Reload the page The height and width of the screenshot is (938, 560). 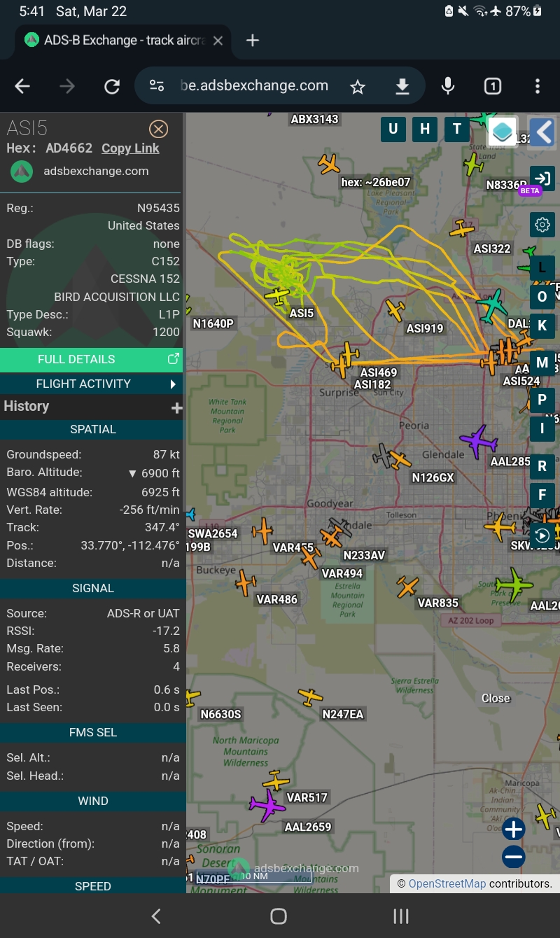click(x=112, y=86)
